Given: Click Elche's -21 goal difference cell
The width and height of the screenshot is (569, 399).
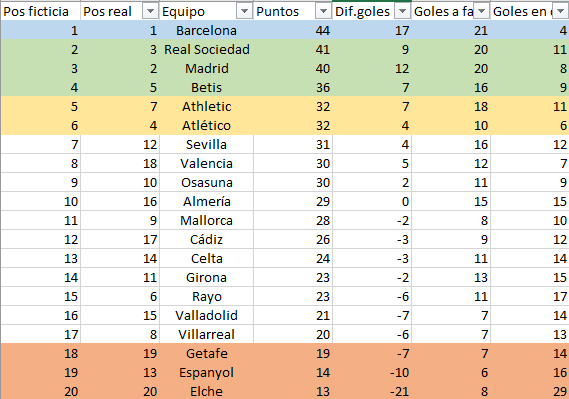Looking at the screenshot, I should [x=372, y=391].
